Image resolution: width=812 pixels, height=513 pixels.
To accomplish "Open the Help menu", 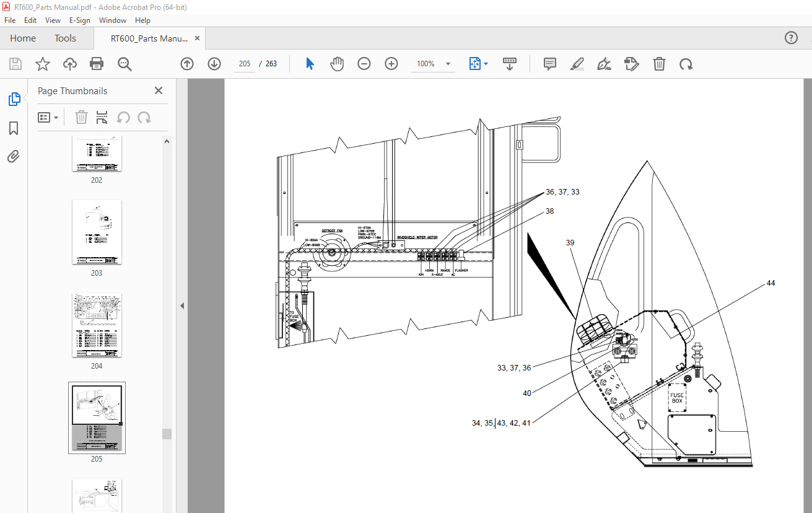I will (142, 20).
